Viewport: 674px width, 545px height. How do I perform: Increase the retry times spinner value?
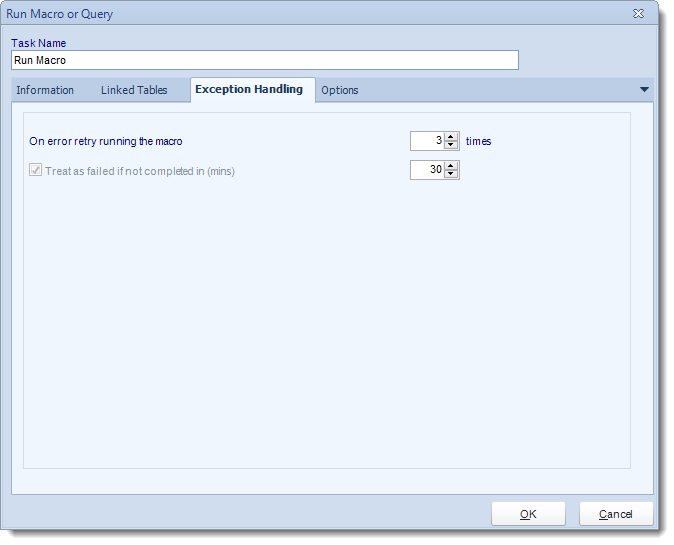[x=450, y=137]
